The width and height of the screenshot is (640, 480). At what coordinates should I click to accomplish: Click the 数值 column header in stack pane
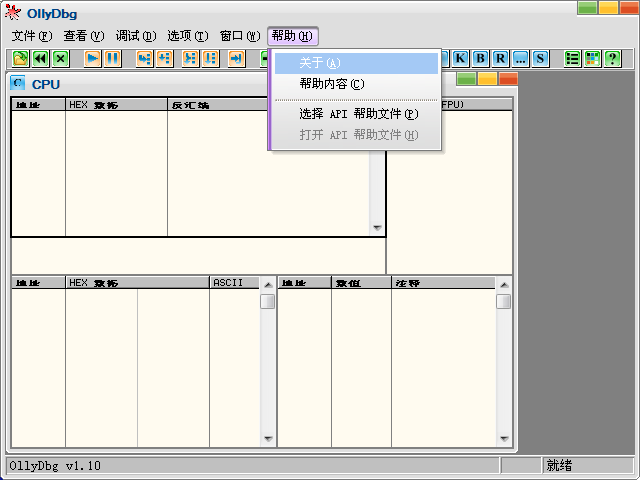pyautogui.click(x=361, y=282)
